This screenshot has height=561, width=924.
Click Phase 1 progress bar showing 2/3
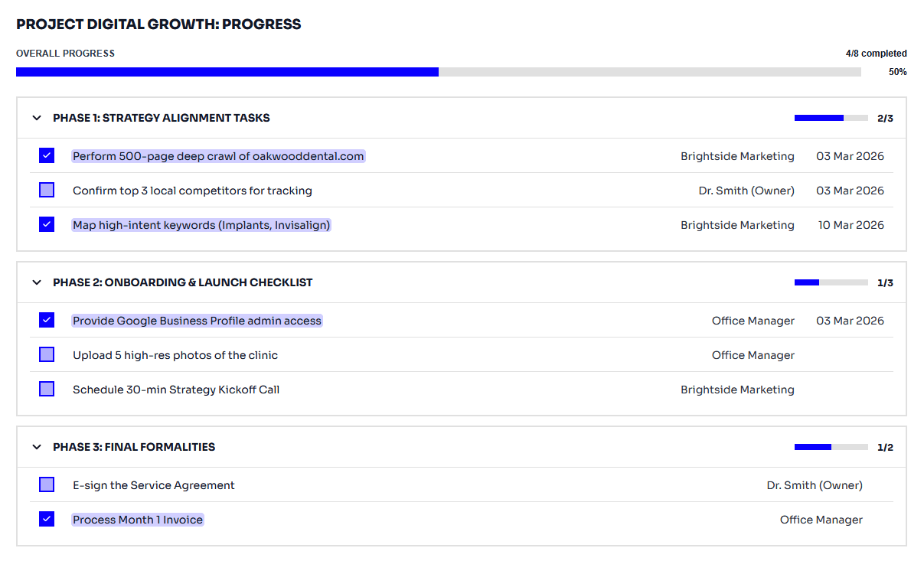(x=831, y=118)
